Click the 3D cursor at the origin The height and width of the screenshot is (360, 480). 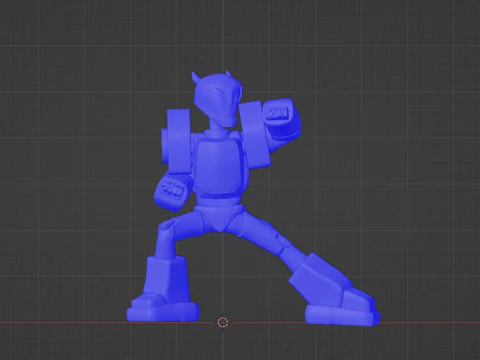tap(223, 322)
